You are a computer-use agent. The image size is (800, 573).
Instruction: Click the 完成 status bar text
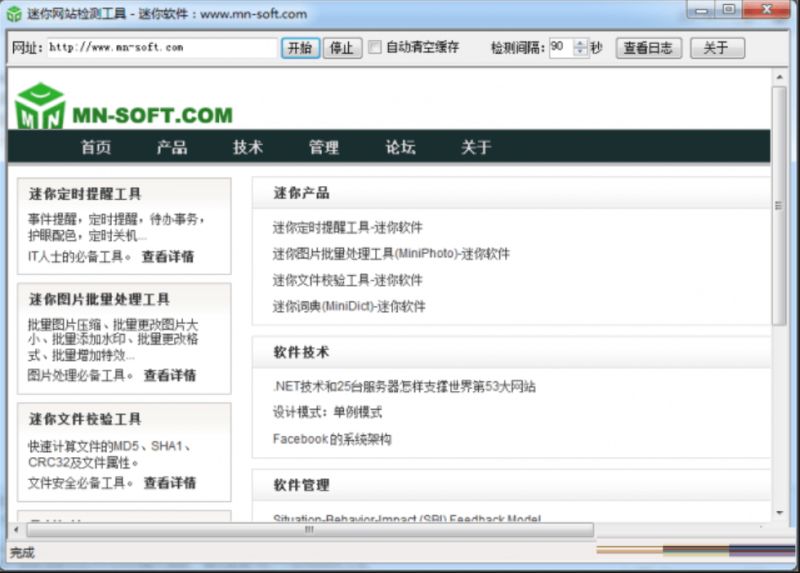tap(22, 553)
